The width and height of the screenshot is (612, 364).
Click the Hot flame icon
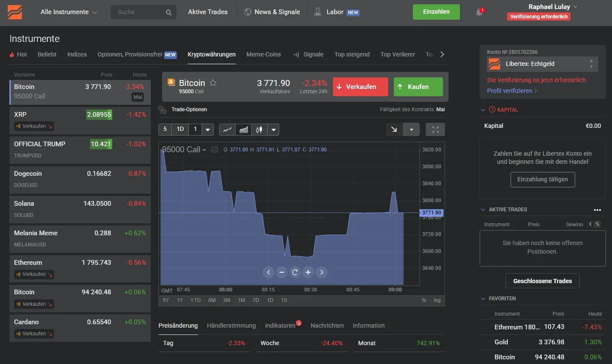(x=12, y=55)
